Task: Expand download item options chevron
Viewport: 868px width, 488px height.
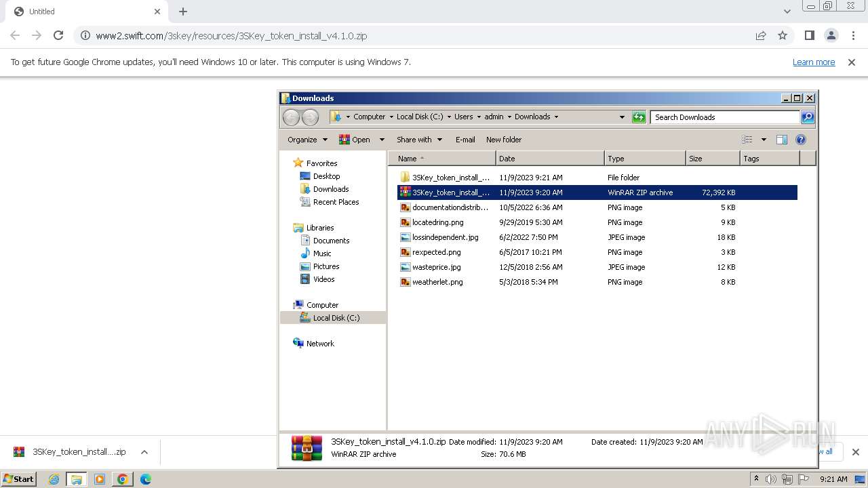Action: (x=144, y=452)
